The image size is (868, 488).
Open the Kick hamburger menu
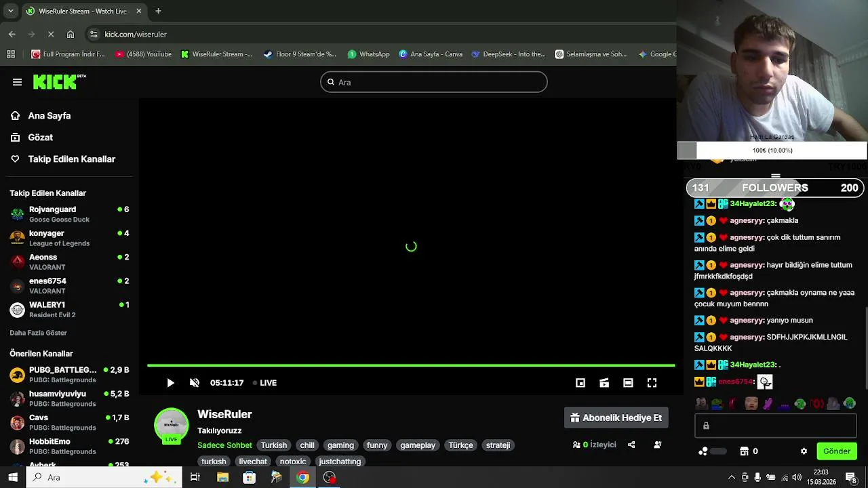[17, 82]
